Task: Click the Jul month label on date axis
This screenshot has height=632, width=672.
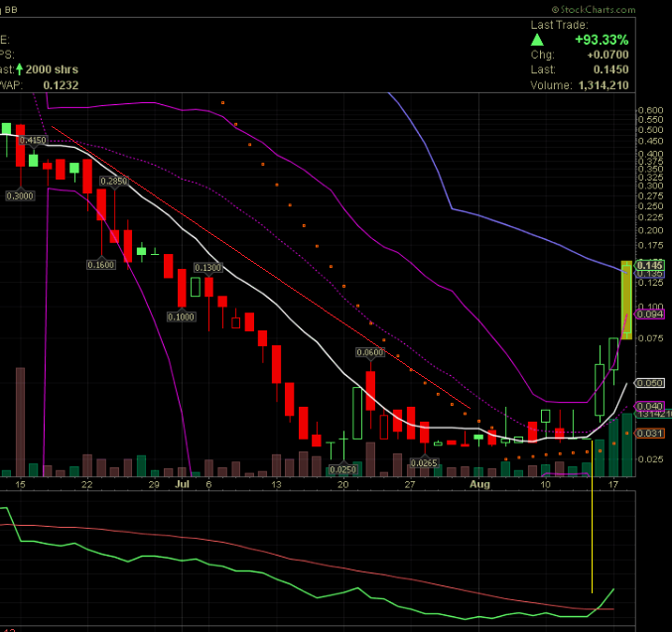Action: tap(182, 484)
